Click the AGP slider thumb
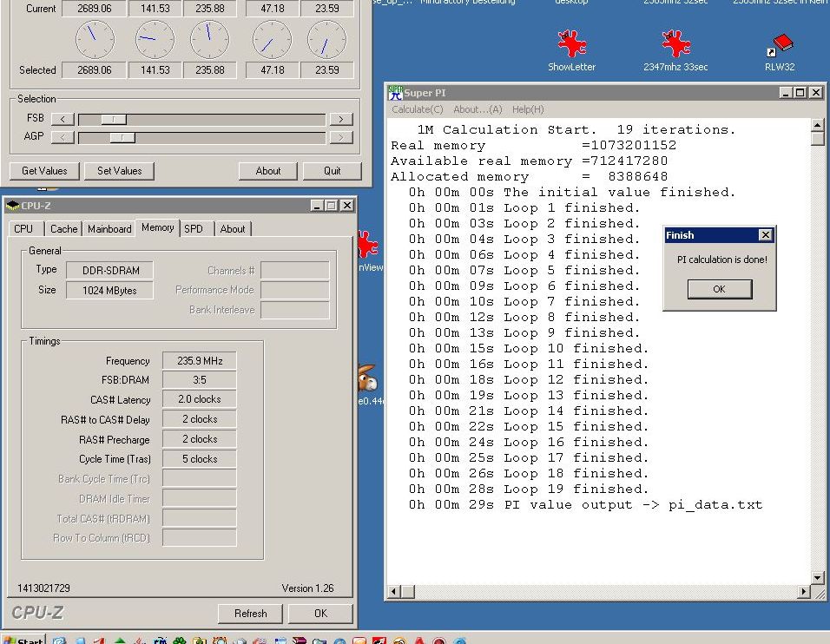The height and width of the screenshot is (644, 830). point(122,138)
